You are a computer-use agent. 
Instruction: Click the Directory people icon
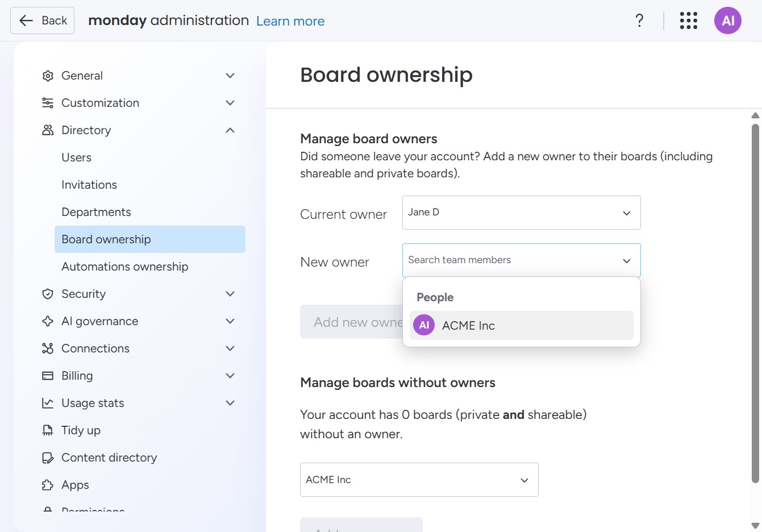pyautogui.click(x=48, y=130)
